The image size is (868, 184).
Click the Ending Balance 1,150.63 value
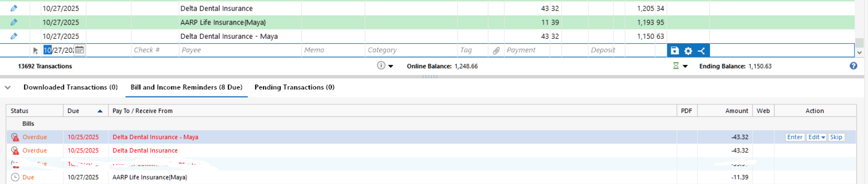click(760, 66)
